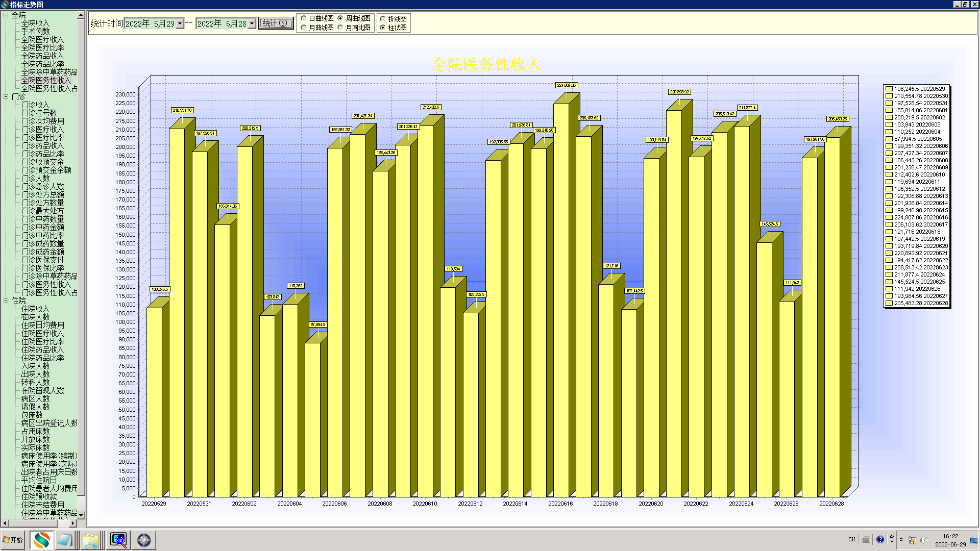The height and width of the screenshot is (551, 980).
Task: Click the compass star taskbar icon
Action: pyautogui.click(x=144, y=540)
